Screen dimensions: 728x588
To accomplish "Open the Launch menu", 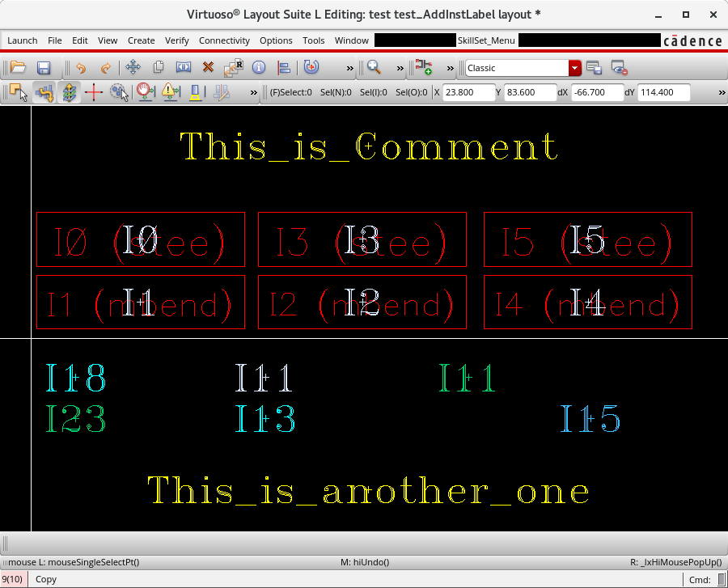I will point(23,40).
